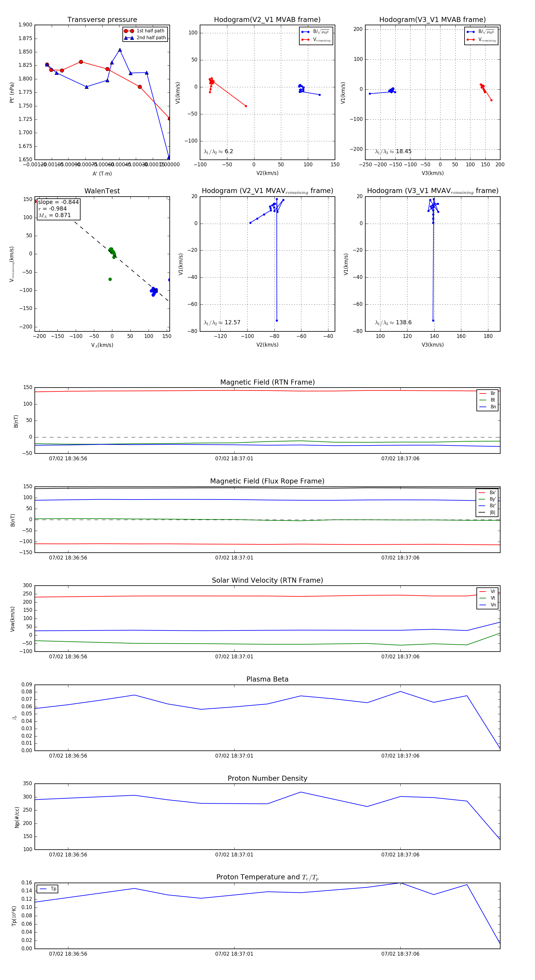Screen dimensions: 535x980
Task: Click the eigenvalue ratio 138.6 annotation
Action: pyautogui.click(x=393, y=323)
